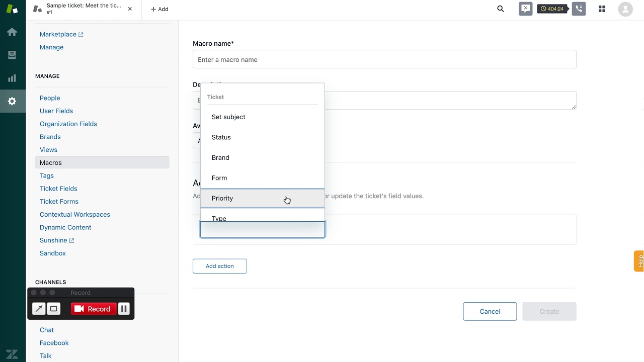
Task: Click the Zendesk products icon at bottom left
Action: pyautogui.click(x=12, y=354)
